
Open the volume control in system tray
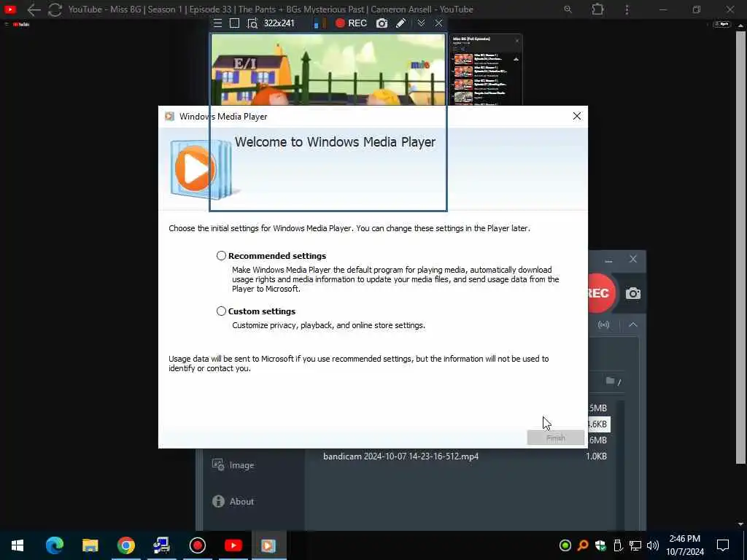[653, 545]
